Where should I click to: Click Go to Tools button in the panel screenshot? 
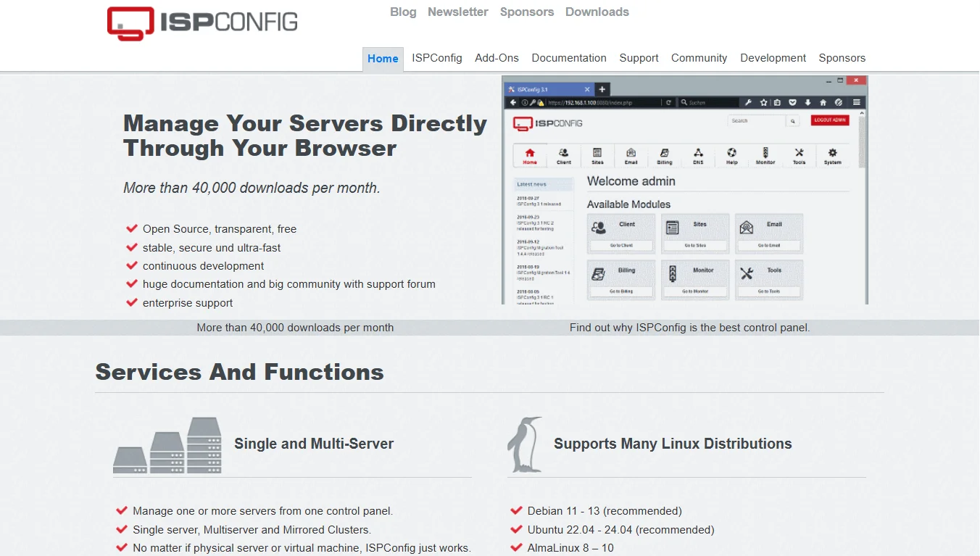coord(769,291)
